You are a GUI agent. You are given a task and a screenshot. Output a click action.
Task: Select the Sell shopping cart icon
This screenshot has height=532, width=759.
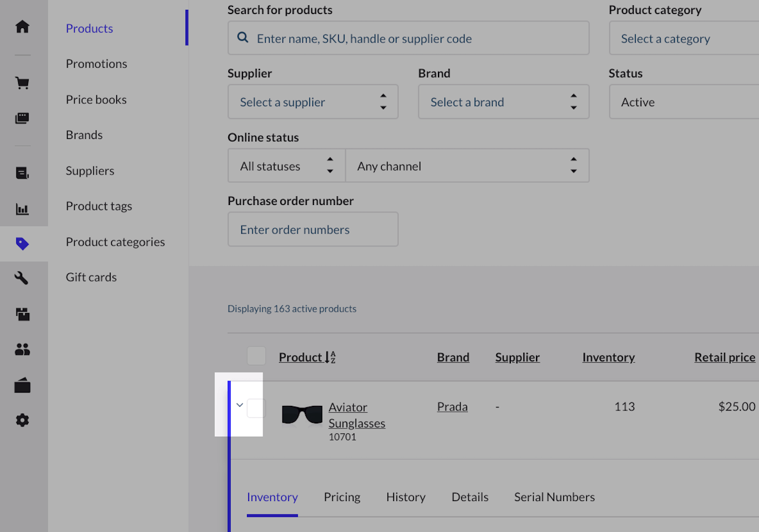[22, 82]
